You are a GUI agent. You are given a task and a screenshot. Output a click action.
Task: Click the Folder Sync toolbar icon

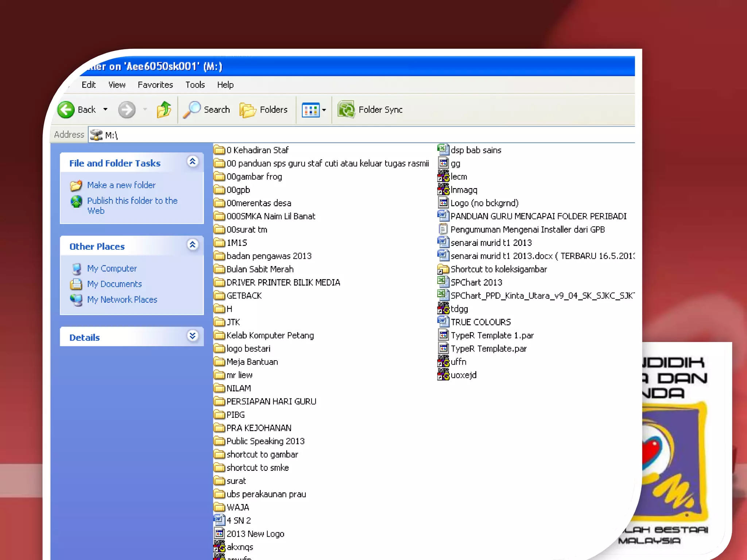(x=346, y=109)
